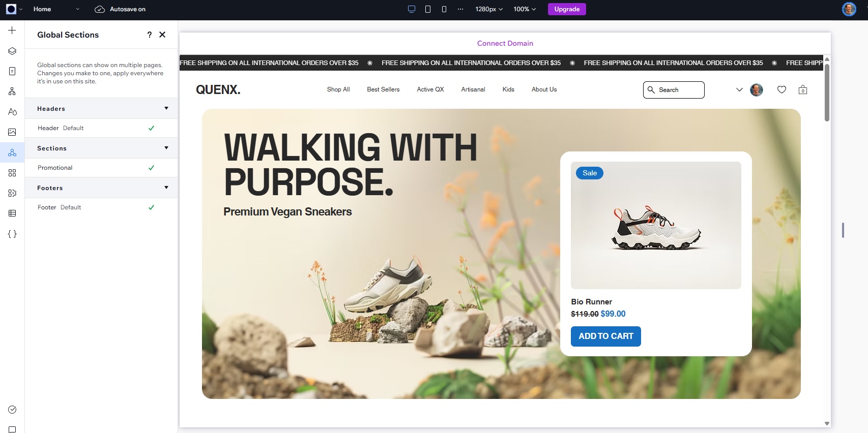868x433 pixels.
Task: Click the editor logo menu icon
Action: pyautogui.click(x=11, y=9)
